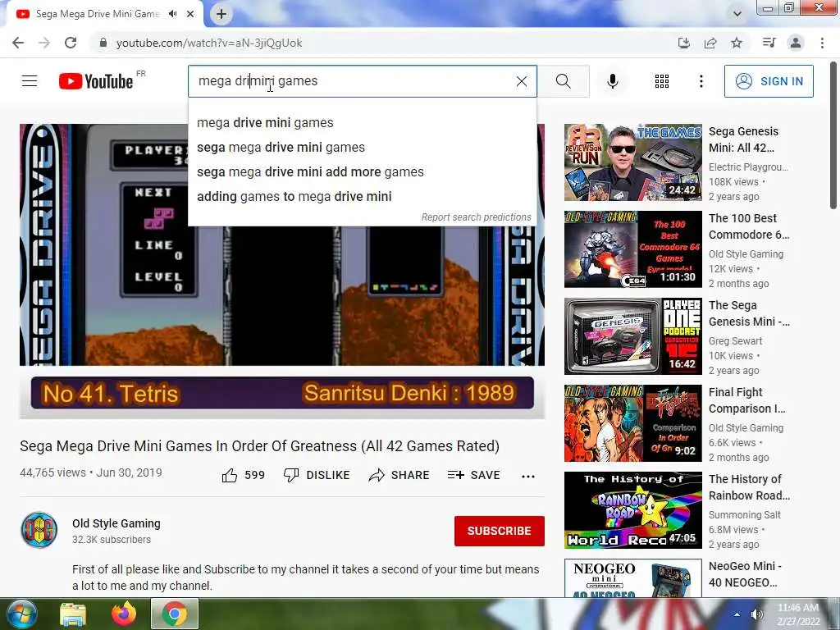The height and width of the screenshot is (630, 840).
Task: Open the tab search dropdown arrow
Action: (737, 14)
